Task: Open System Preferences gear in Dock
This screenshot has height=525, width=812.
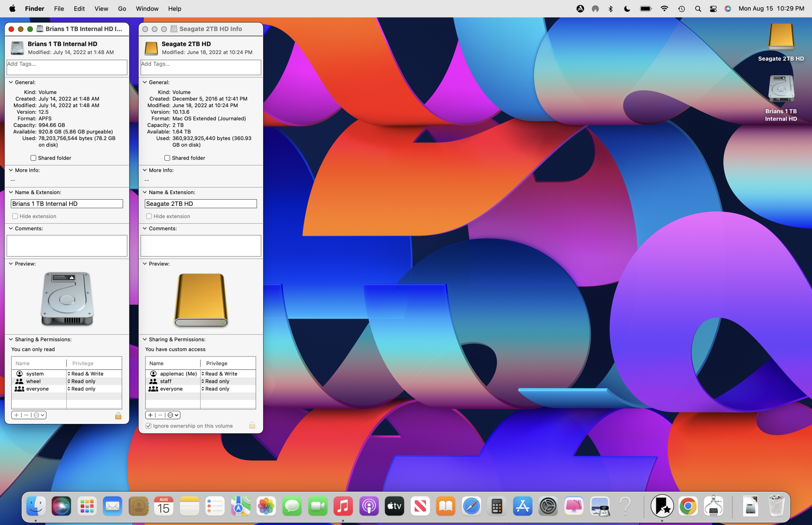Action: (548, 506)
